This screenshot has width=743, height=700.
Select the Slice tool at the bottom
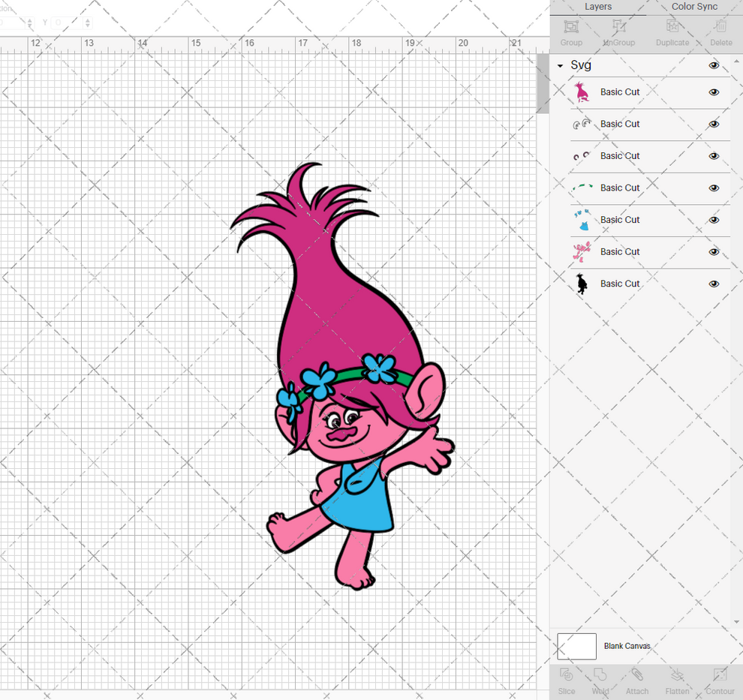566,680
